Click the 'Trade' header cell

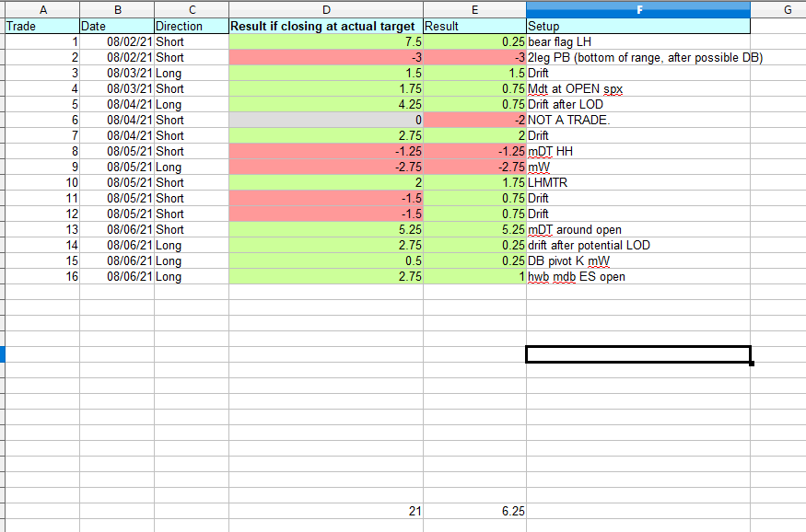(42, 26)
